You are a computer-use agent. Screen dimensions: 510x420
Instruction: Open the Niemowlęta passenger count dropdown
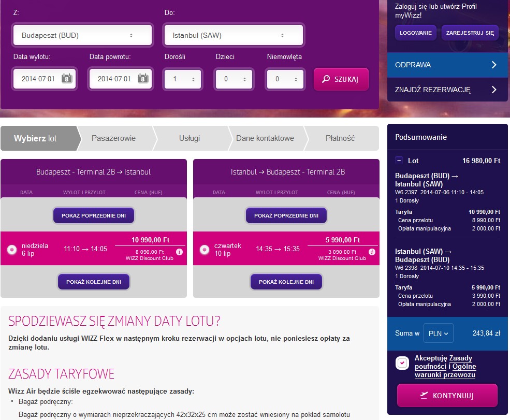click(x=285, y=79)
